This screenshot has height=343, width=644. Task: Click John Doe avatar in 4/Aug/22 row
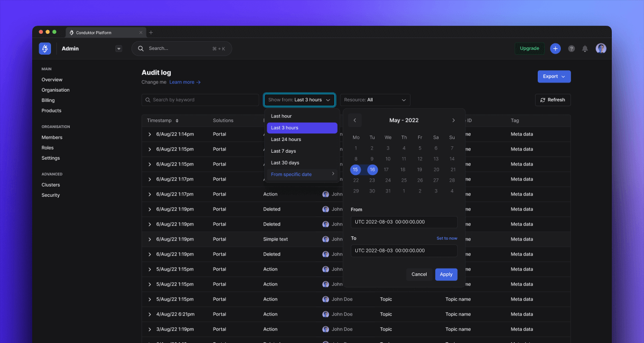click(326, 315)
